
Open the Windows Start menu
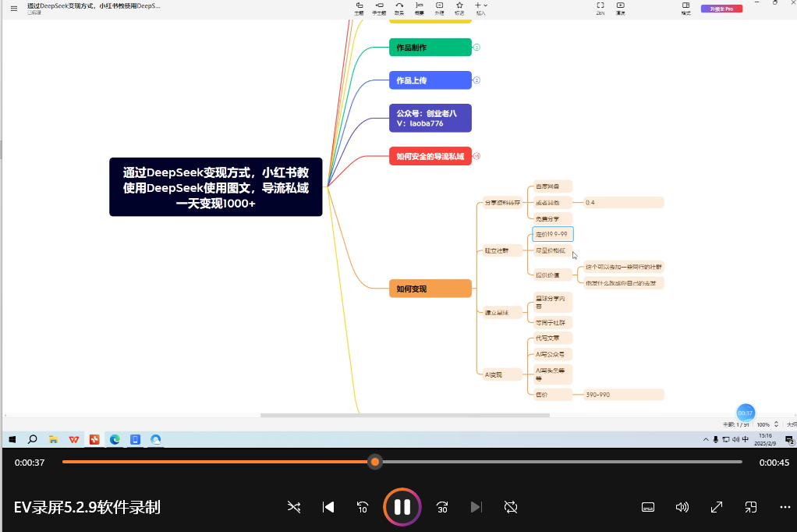pos(12,439)
